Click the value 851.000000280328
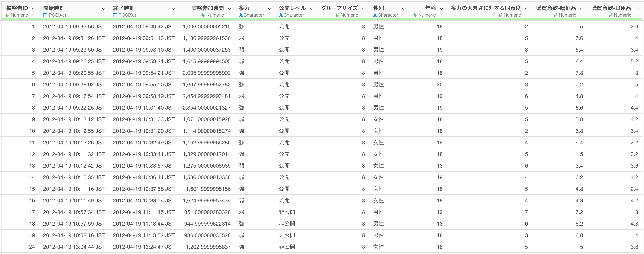This screenshot has width=644, height=254. pos(207,212)
